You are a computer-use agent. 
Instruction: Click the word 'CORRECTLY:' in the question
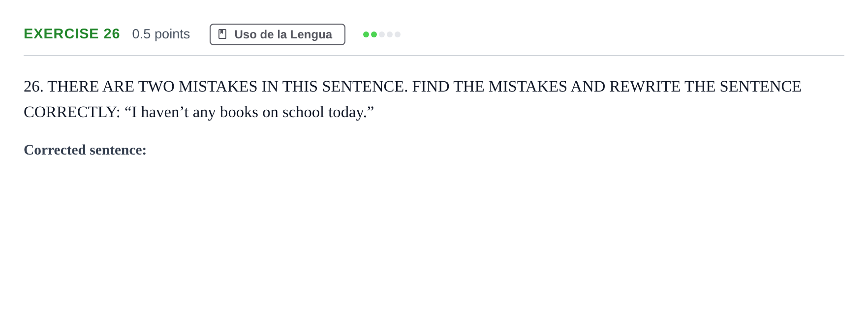(72, 112)
